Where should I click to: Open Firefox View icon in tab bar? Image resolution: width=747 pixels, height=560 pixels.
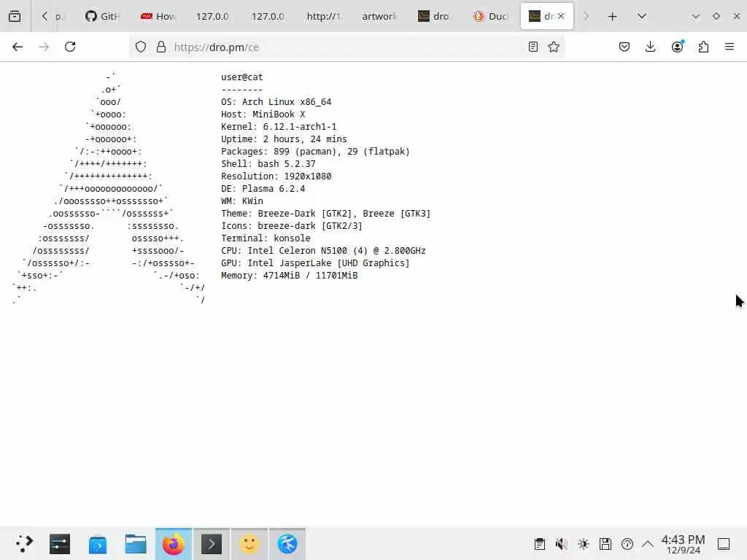coord(15,16)
